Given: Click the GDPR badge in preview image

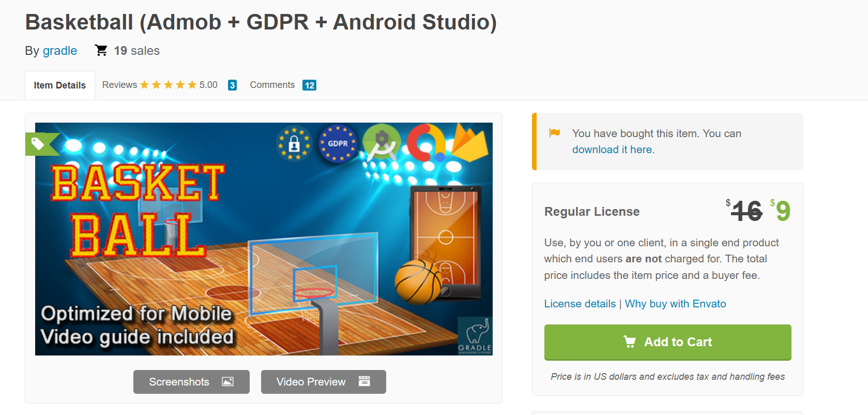Looking at the screenshot, I should [x=338, y=143].
